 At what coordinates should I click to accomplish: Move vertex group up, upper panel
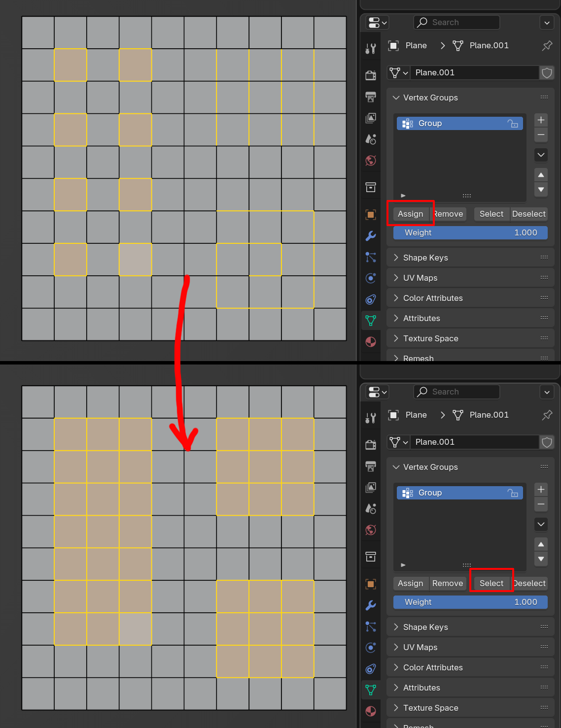541,175
